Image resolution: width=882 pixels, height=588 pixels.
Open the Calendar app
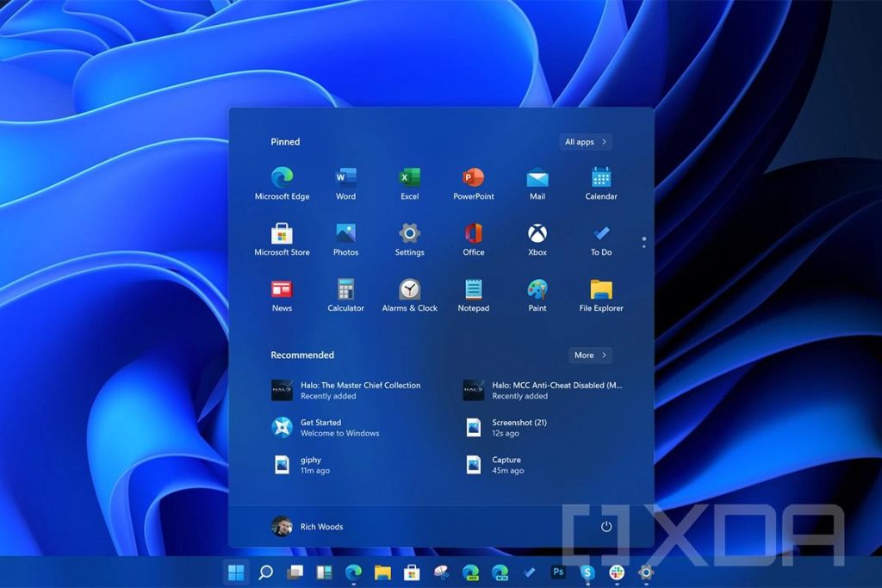pyautogui.click(x=600, y=183)
